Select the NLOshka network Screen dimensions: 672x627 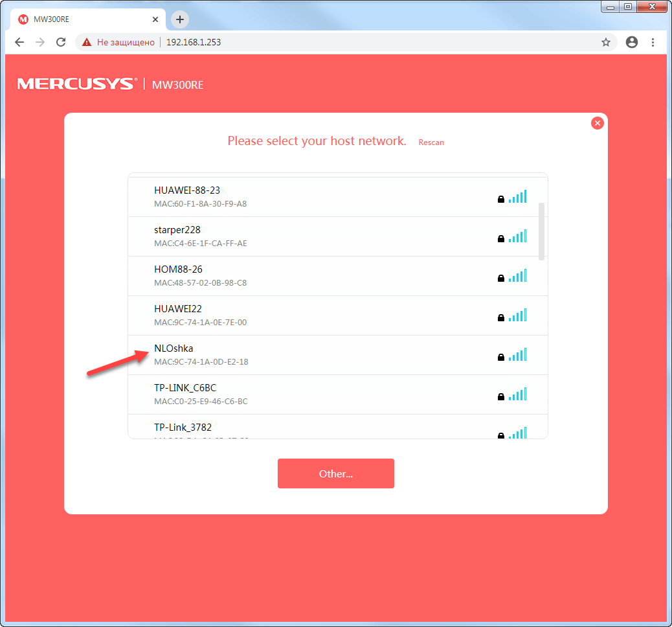(x=174, y=348)
